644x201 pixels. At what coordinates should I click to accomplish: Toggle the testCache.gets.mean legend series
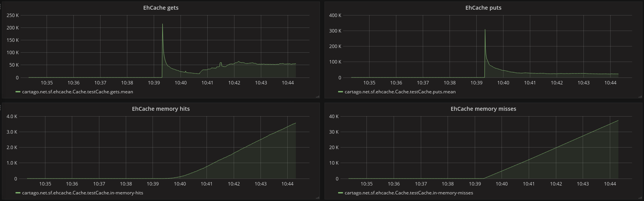78,92
